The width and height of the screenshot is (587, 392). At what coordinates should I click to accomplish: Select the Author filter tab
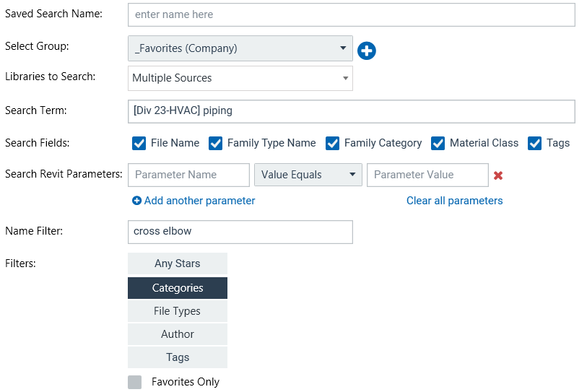178,334
